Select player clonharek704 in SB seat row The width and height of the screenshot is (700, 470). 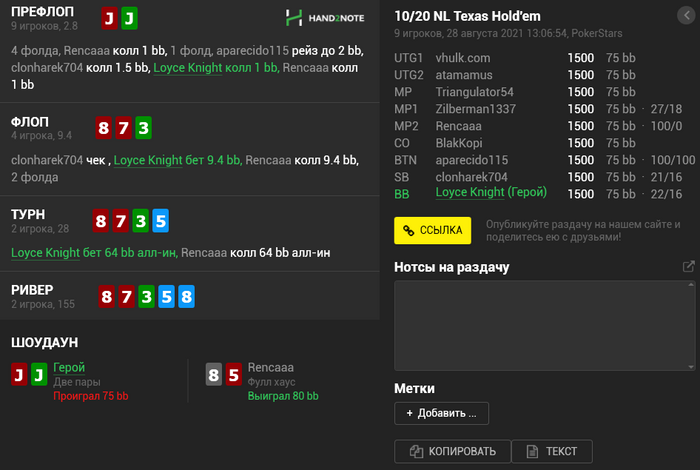point(471,177)
